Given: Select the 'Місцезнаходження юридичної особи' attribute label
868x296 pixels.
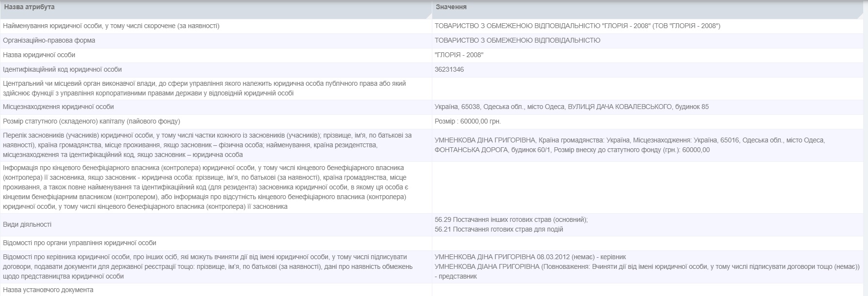Looking at the screenshot, I should pyautogui.click(x=58, y=107).
